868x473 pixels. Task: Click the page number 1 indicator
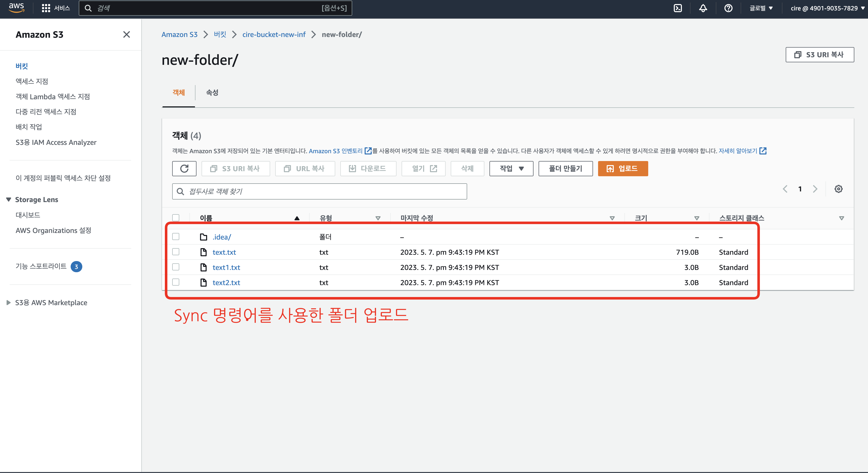click(800, 189)
